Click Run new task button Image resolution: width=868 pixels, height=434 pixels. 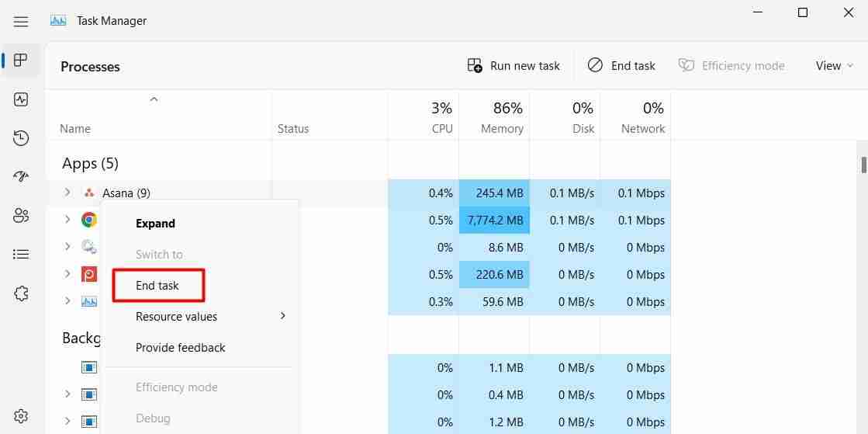click(514, 66)
